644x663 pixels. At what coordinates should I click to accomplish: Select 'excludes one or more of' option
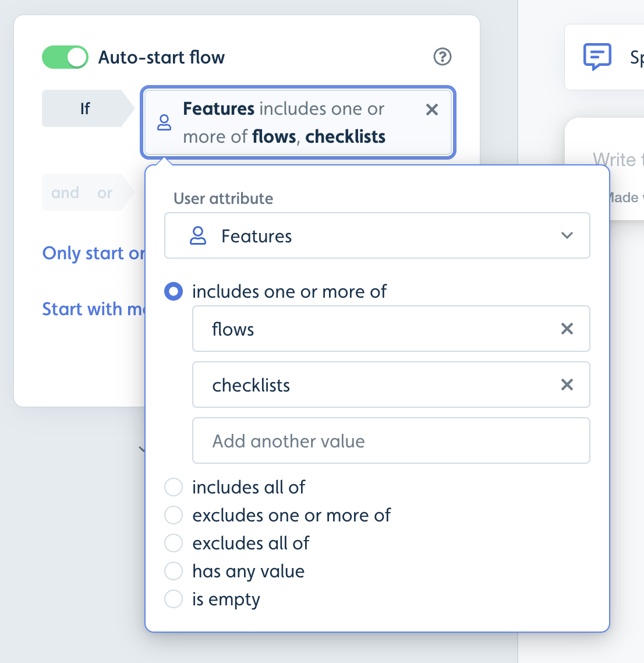(x=174, y=515)
